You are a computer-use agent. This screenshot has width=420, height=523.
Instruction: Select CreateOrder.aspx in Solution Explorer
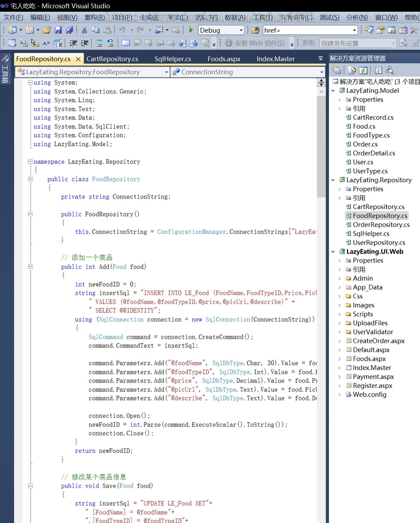click(x=378, y=341)
